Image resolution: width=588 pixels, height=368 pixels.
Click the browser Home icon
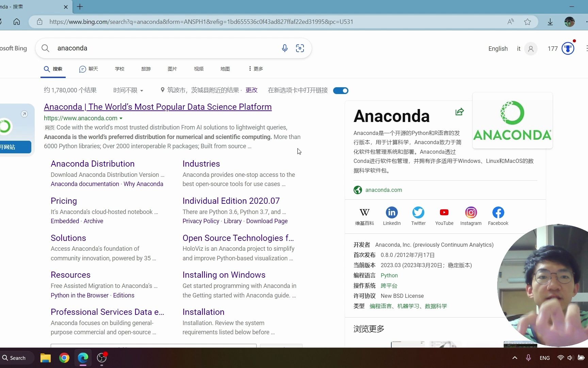tap(17, 22)
